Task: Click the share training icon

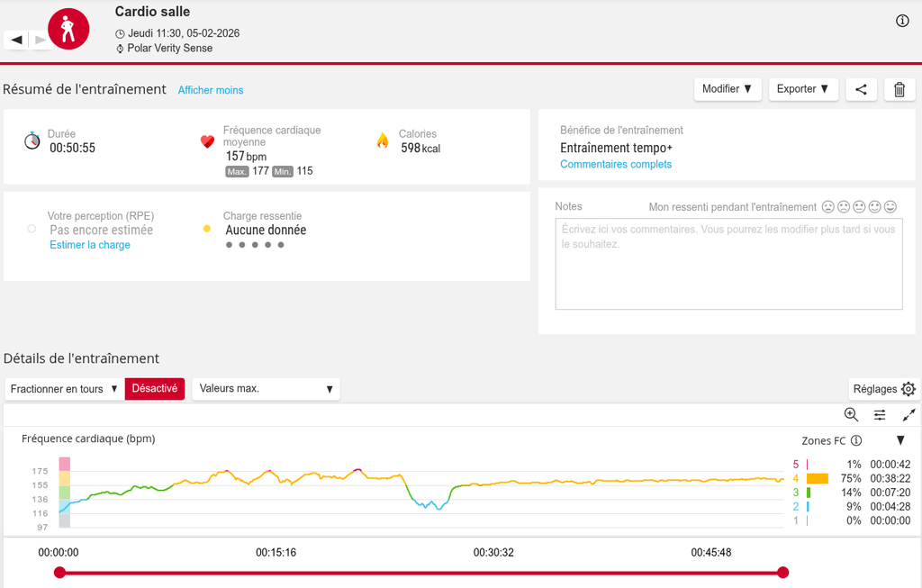Action: (x=862, y=89)
